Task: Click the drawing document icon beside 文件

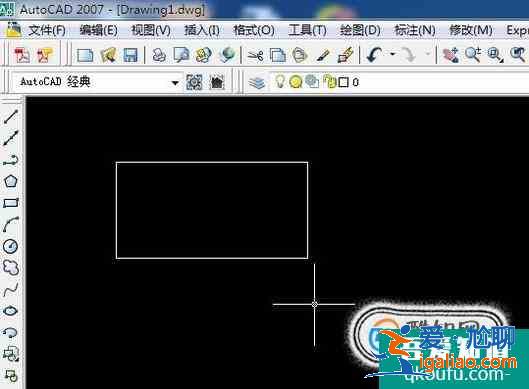Action: (x=13, y=30)
